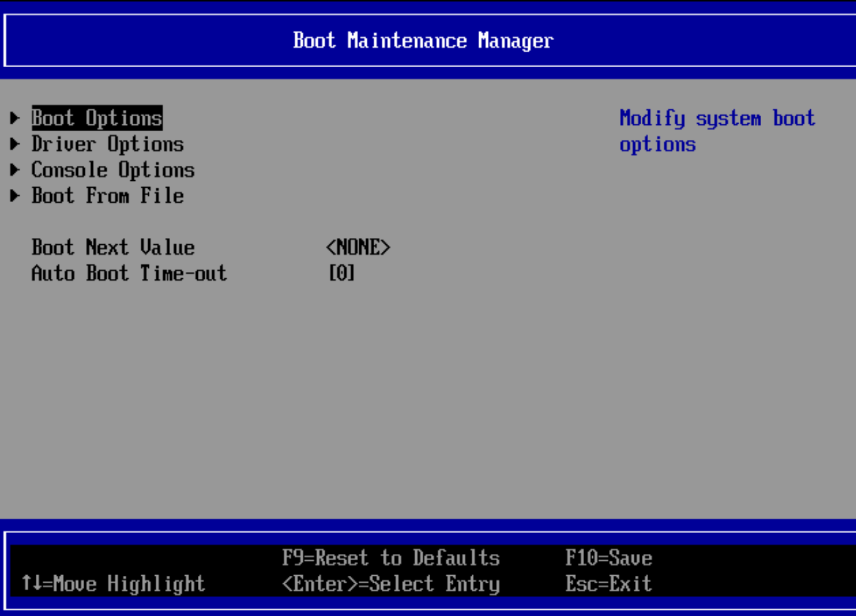Open the highlighted Boot Options entry
The image size is (856, 616).
97,118
